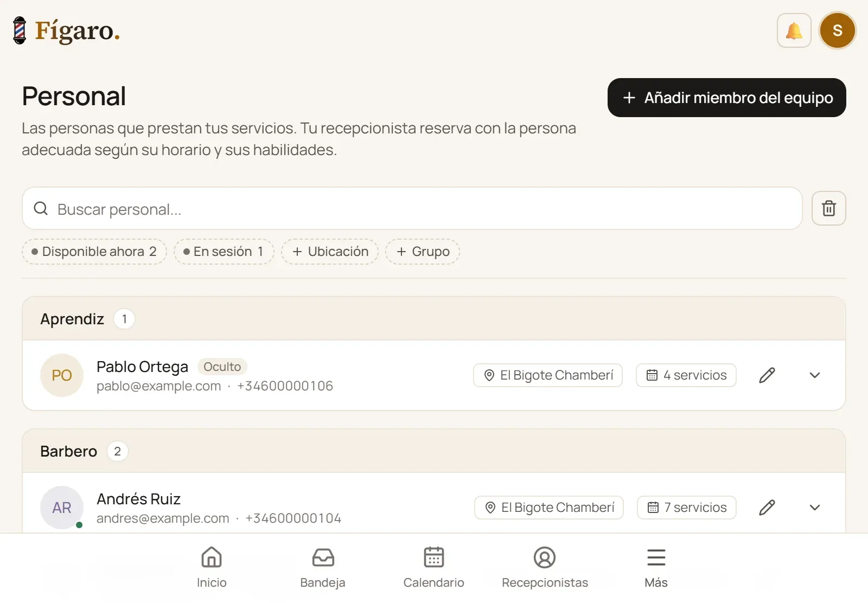Click phone number +34600000106
Viewport: 868px width, 603px height.
click(285, 386)
